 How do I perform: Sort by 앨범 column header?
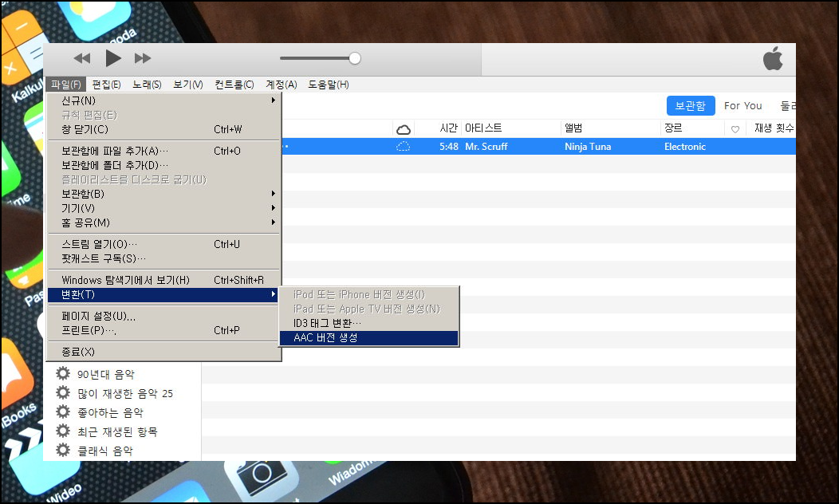click(573, 128)
